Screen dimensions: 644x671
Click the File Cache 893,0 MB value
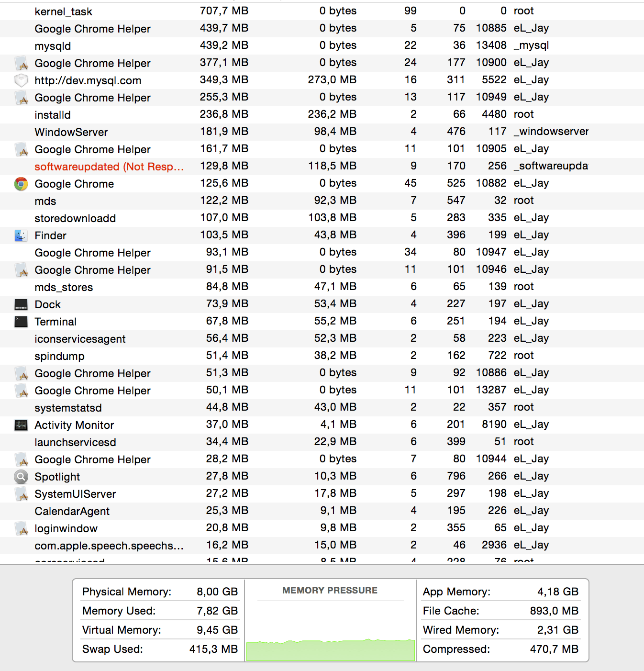coord(554,611)
